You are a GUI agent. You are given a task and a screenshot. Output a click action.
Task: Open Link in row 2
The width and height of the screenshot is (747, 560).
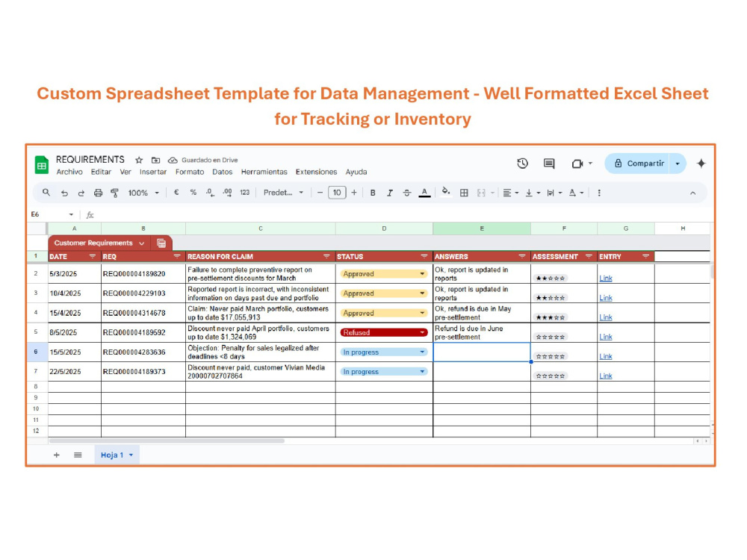pyautogui.click(x=606, y=278)
